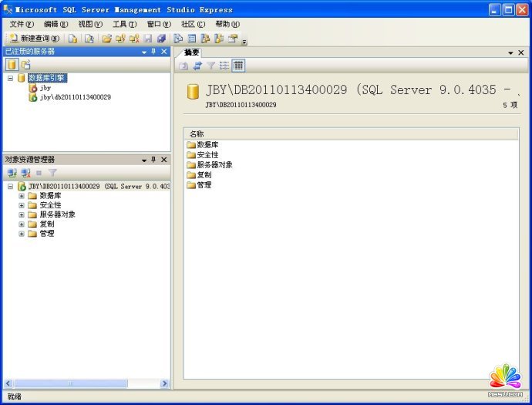
Task: Select jby\db20110113400029 registered server
Action: click(70, 97)
